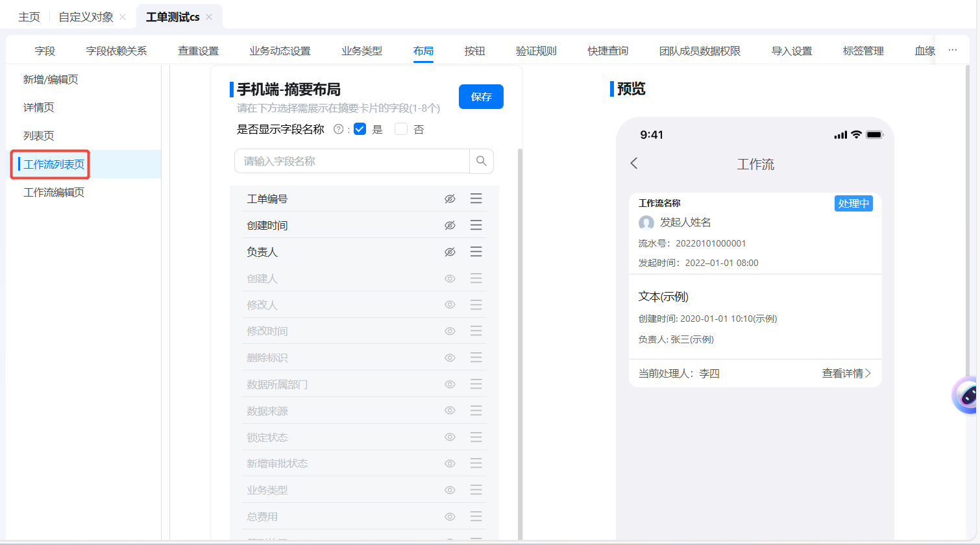
Task: Click the search magnifier icon
Action: (x=481, y=162)
